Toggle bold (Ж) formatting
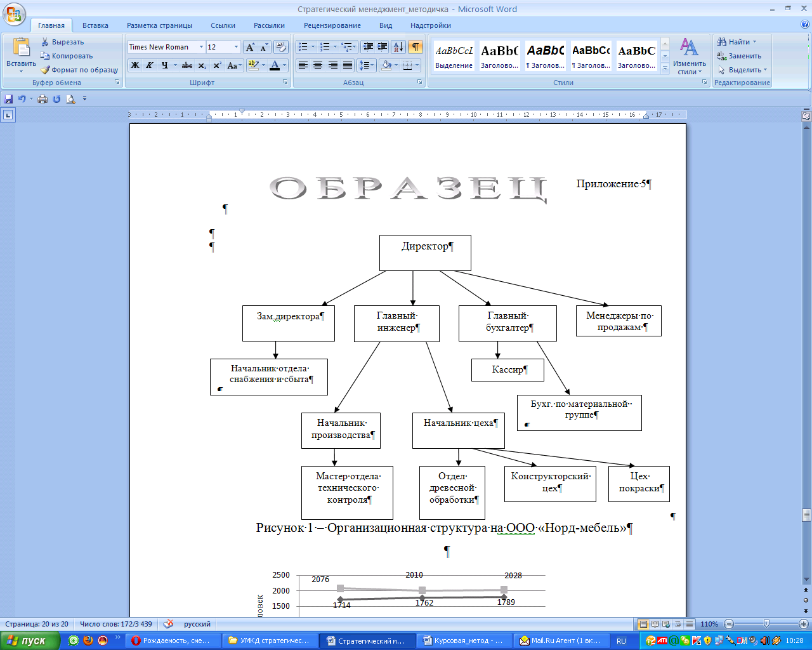This screenshot has width=812, height=650. pyautogui.click(x=135, y=65)
